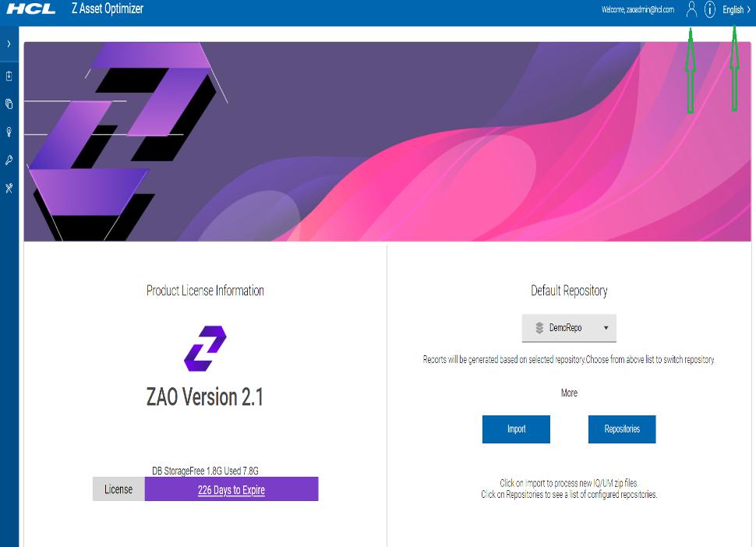This screenshot has height=547, width=756.
Task: Click the Z Asset Optimizer title
Action: (108, 9)
